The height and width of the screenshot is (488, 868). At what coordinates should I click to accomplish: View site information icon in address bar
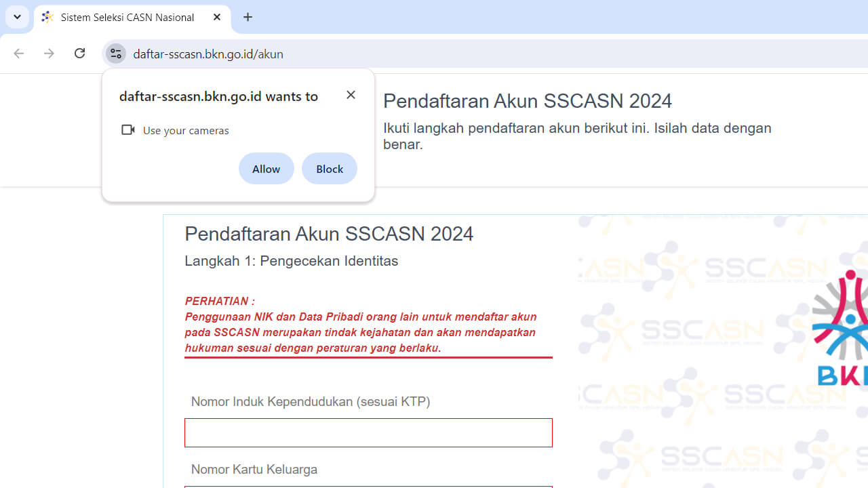[x=116, y=54]
